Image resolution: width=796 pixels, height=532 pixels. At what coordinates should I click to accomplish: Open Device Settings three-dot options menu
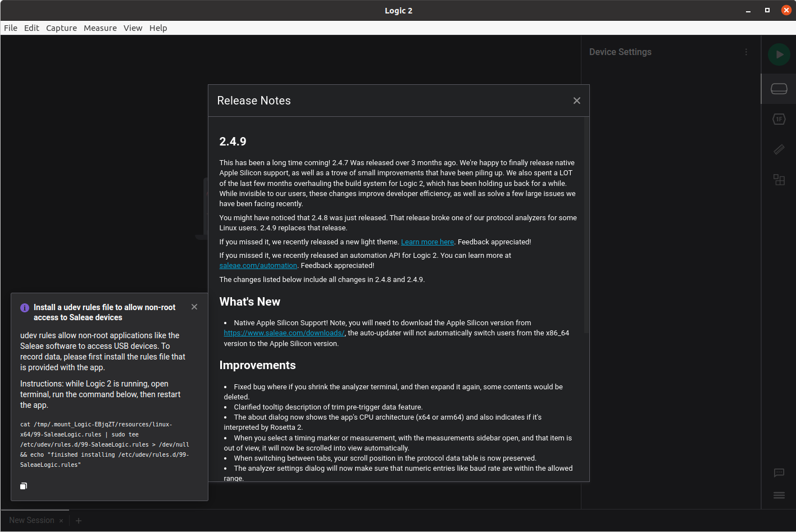coord(746,52)
